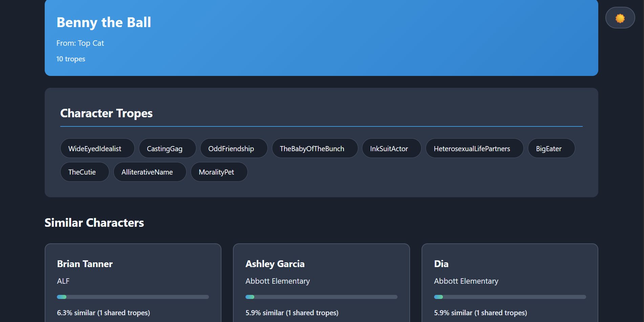Viewport: 644px width, 322px height.
Task: Toggle the light/dark theme sun button
Action: [x=620, y=18]
